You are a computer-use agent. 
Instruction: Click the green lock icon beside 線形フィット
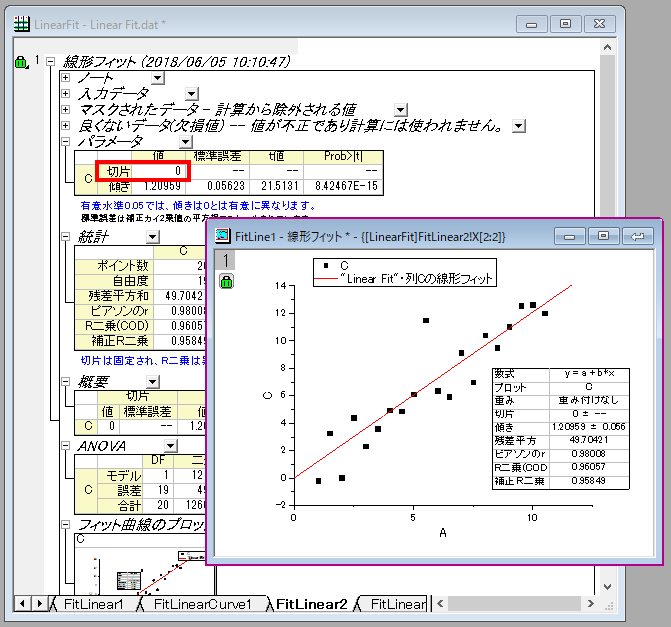coord(21,63)
